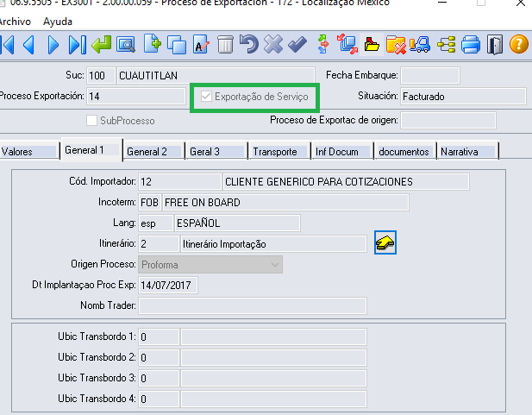Open the Ayuda menu

tap(58, 22)
